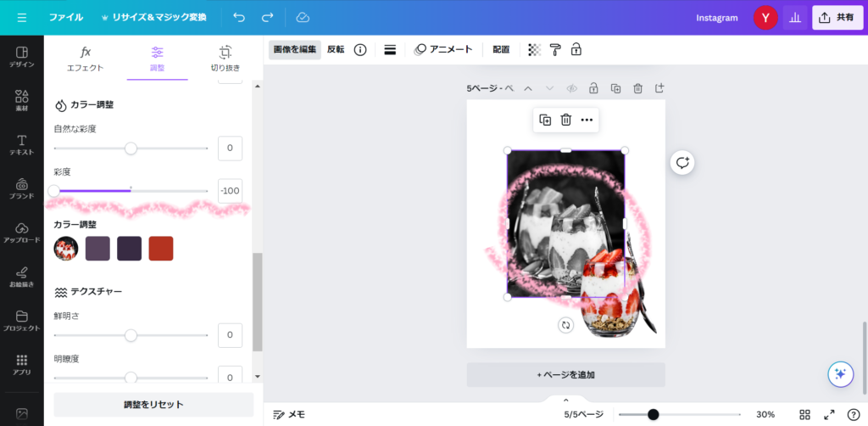Open the アプリ sidebar panel
This screenshot has width=868, height=426.
[x=21, y=365]
